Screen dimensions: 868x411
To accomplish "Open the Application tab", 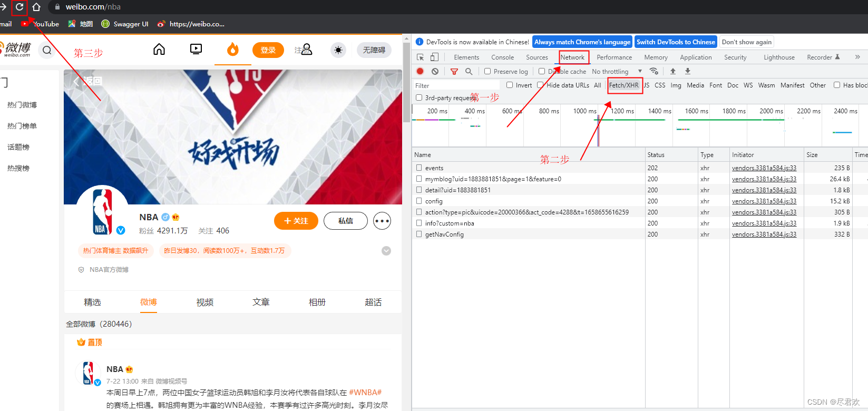I will click(x=696, y=57).
